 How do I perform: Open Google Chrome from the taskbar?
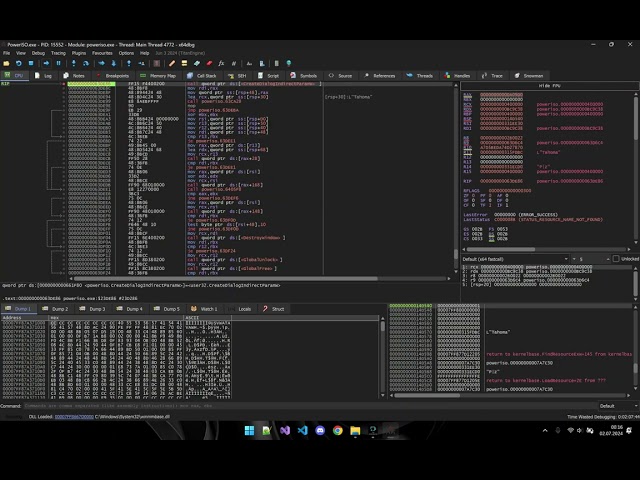pyautogui.click(x=338, y=430)
